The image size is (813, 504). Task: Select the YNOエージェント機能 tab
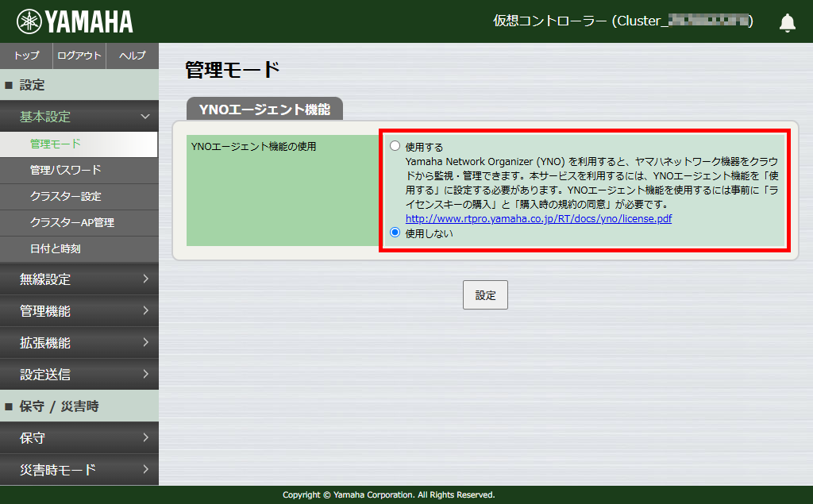point(264,109)
